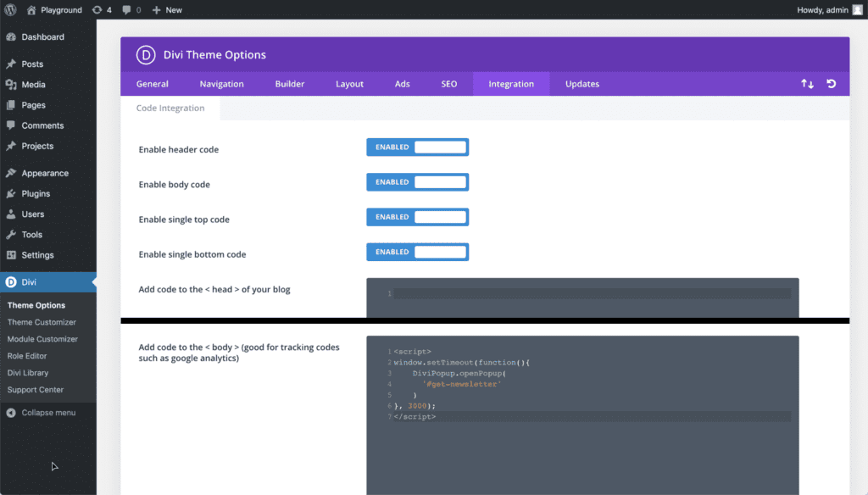Open the Builder tab
Screen dimensions: 868x495
coord(290,84)
